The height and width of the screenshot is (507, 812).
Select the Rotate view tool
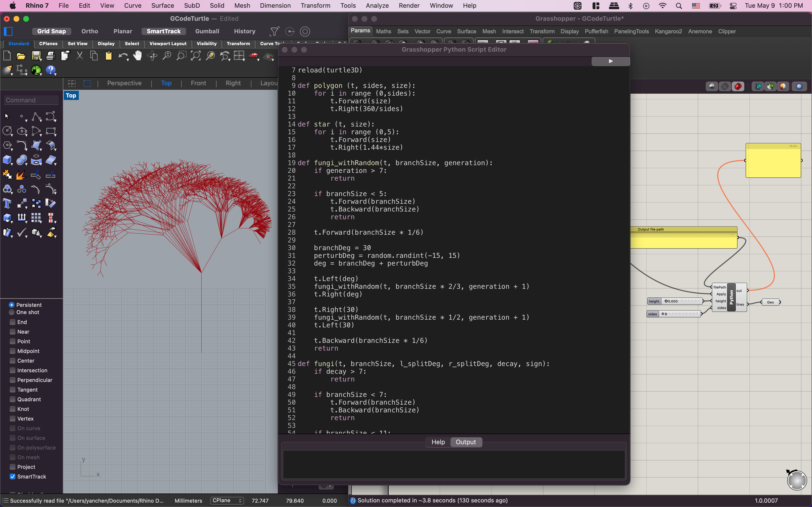click(152, 56)
